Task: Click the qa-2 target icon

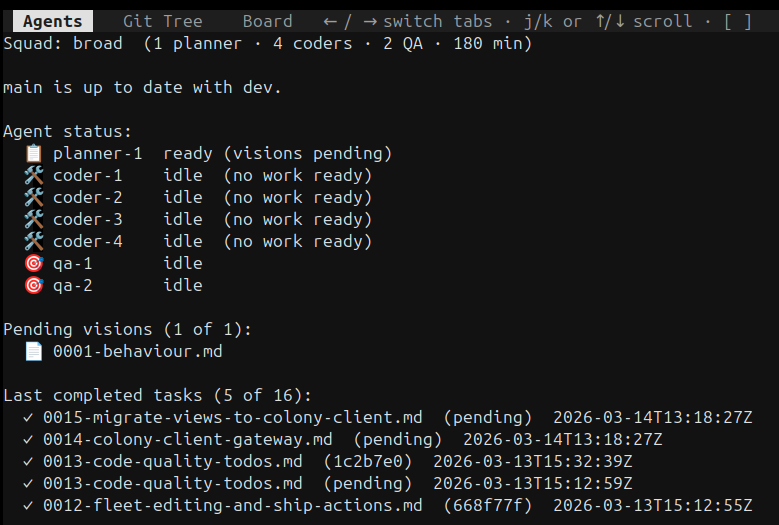Action: [33, 286]
